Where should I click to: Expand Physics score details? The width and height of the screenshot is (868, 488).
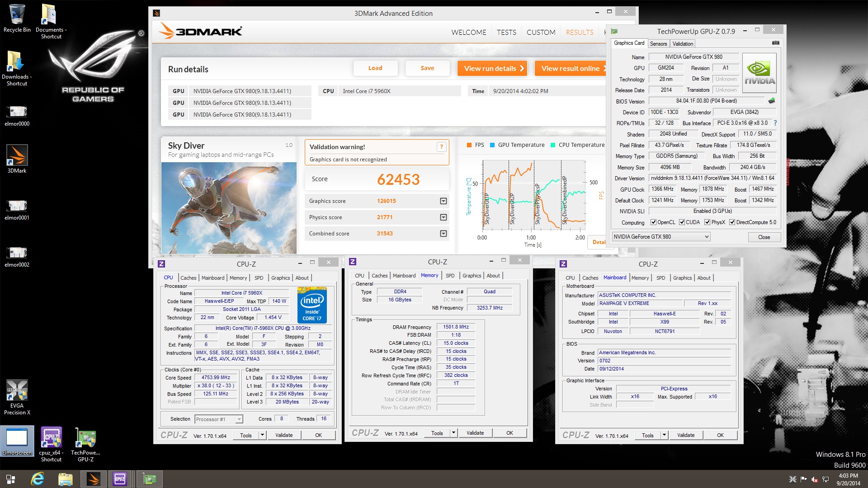tap(443, 217)
